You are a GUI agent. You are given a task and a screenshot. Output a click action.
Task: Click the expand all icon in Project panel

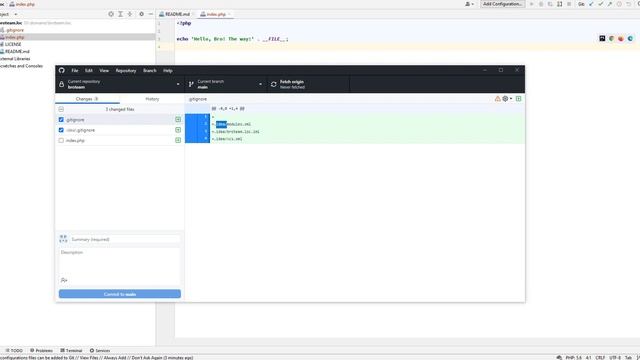[x=120, y=14]
